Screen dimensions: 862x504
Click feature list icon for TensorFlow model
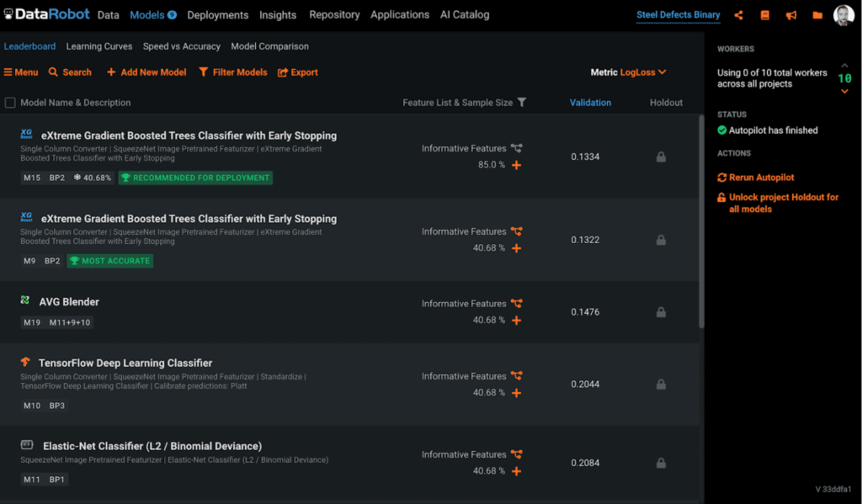[516, 375]
